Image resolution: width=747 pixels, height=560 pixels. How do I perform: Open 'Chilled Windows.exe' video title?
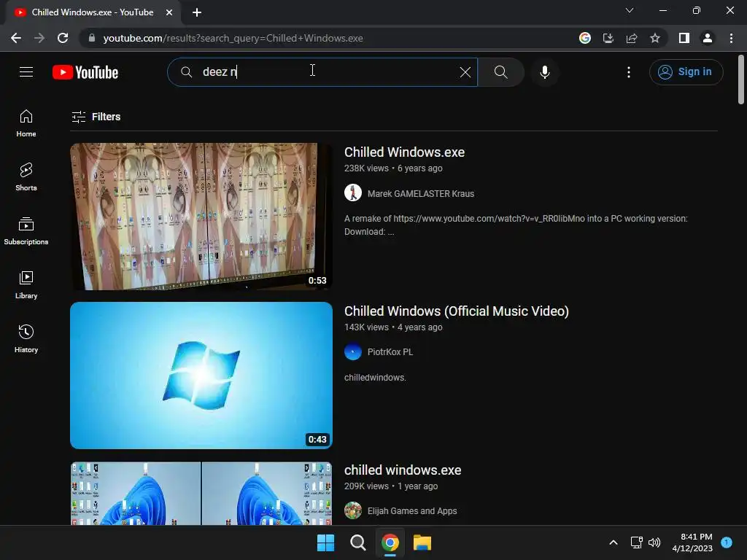point(404,152)
